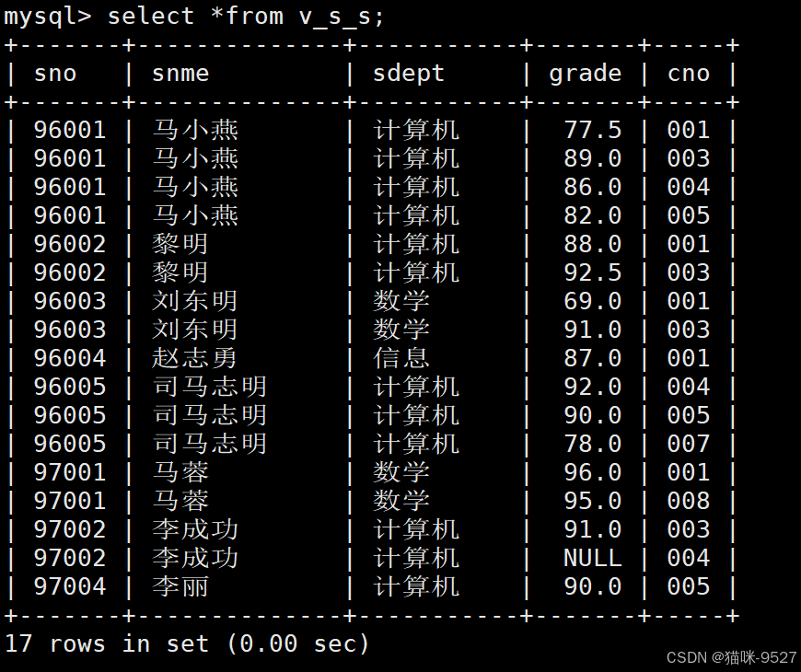Viewport: 801px width, 672px height.
Task: Click the grade value 92.0
Action: pos(593,388)
